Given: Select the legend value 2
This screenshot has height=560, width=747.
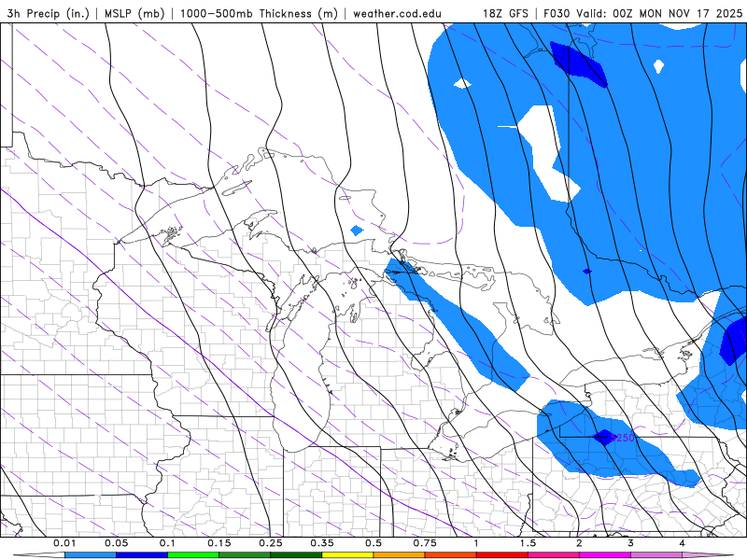Looking at the screenshot, I should 579,543.
